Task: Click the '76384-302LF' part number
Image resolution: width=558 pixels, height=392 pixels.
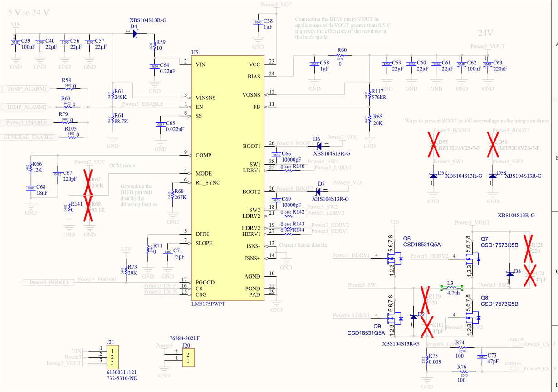Action: tap(184, 338)
